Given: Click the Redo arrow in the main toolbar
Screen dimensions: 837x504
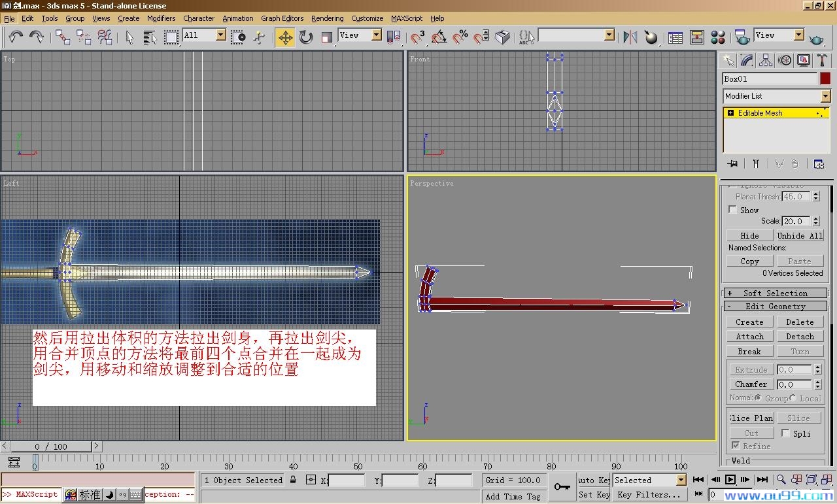Looking at the screenshot, I should point(37,37).
